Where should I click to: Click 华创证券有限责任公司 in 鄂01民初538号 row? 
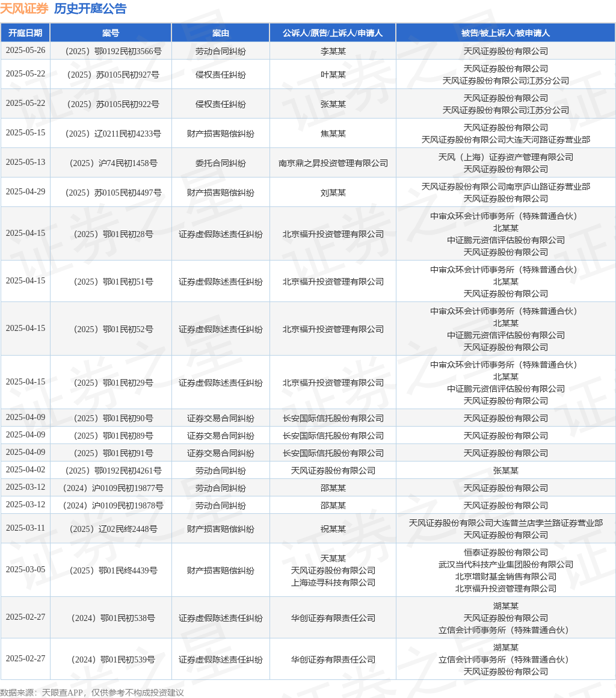(333, 618)
